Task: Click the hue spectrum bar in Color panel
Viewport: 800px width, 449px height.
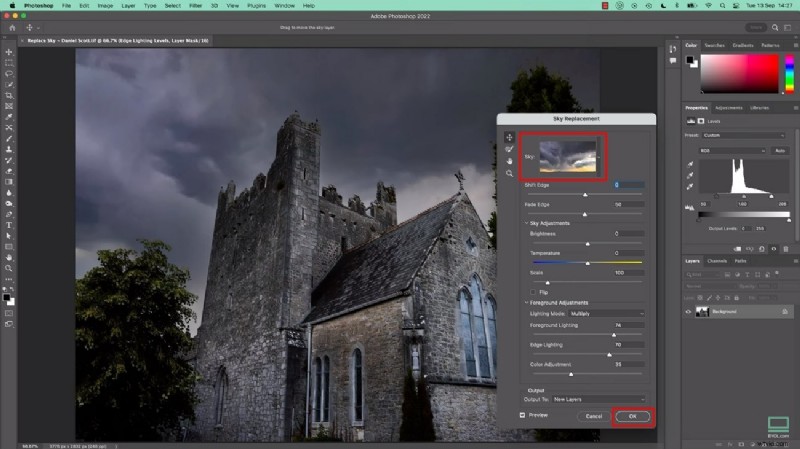Action: pyautogui.click(x=789, y=74)
